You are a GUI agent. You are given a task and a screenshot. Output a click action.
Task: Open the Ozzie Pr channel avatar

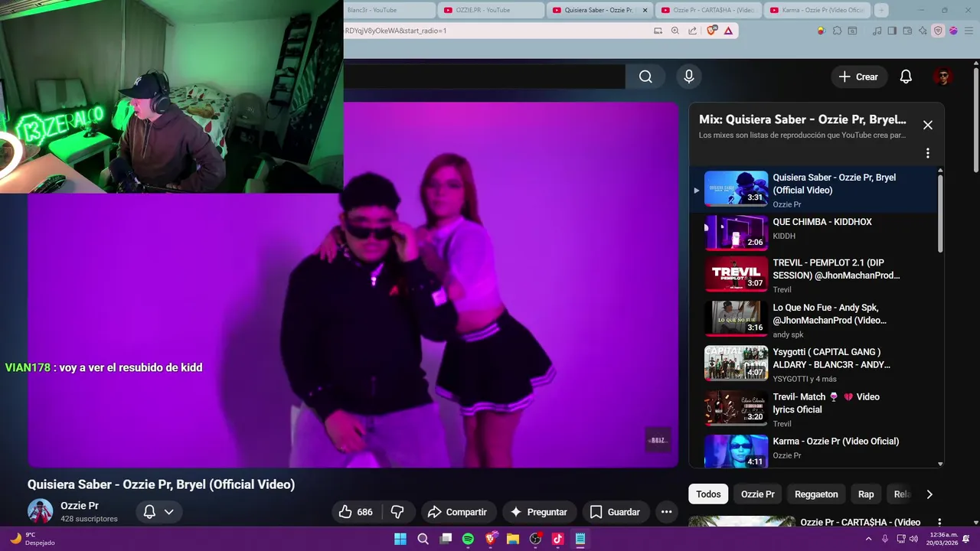pyautogui.click(x=40, y=511)
